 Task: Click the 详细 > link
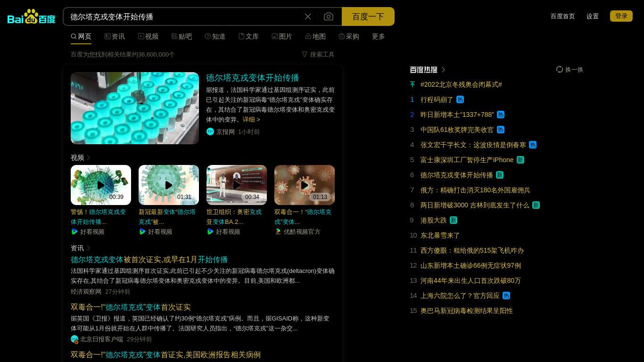pos(251,119)
